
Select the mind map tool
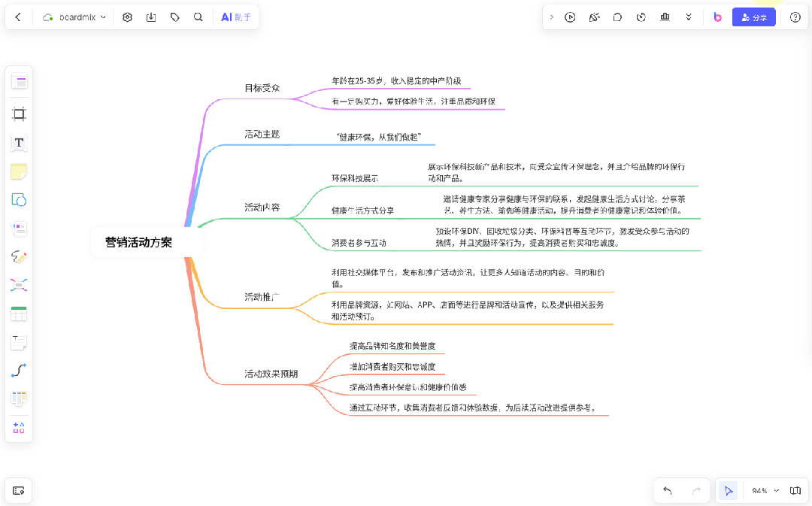(x=19, y=285)
